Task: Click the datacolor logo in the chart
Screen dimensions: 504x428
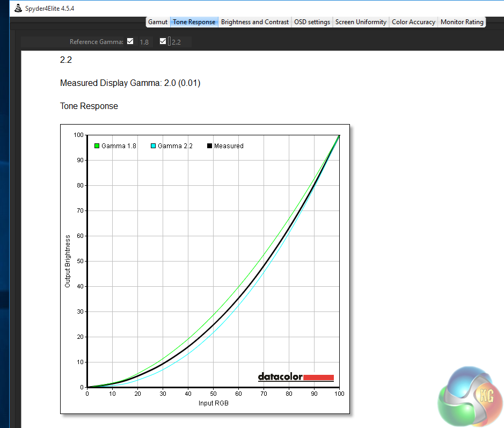Action: [296, 377]
